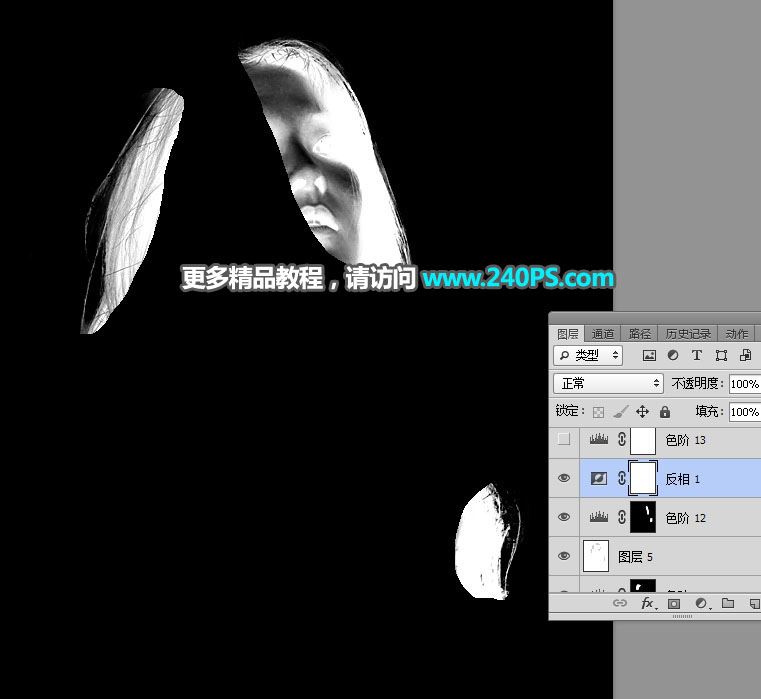Click mask link icon on 反相 1

(621, 478)
